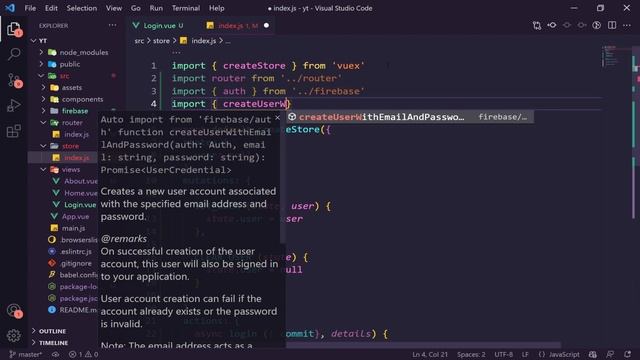Open the View menu
The height and width of the screenshot is (360, 640).
click(114, 8)
